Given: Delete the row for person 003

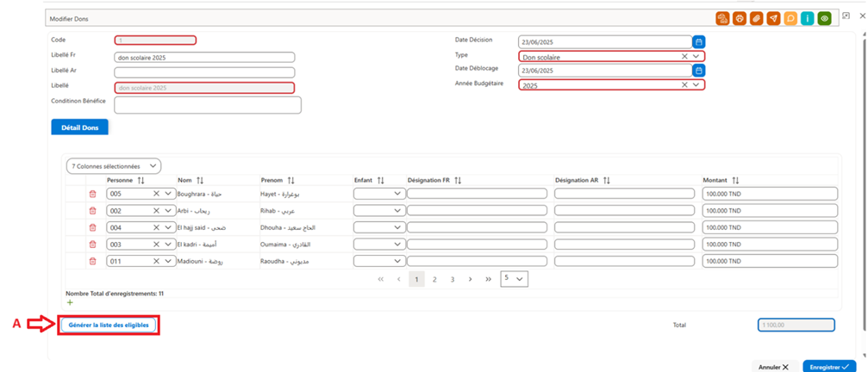Looking at the screenshot, I should 92,245.
